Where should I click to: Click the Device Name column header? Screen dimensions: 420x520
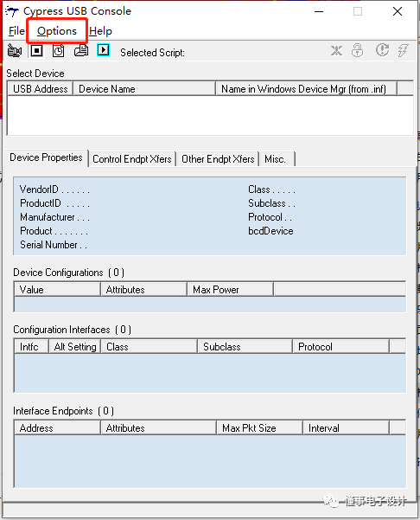144,89
